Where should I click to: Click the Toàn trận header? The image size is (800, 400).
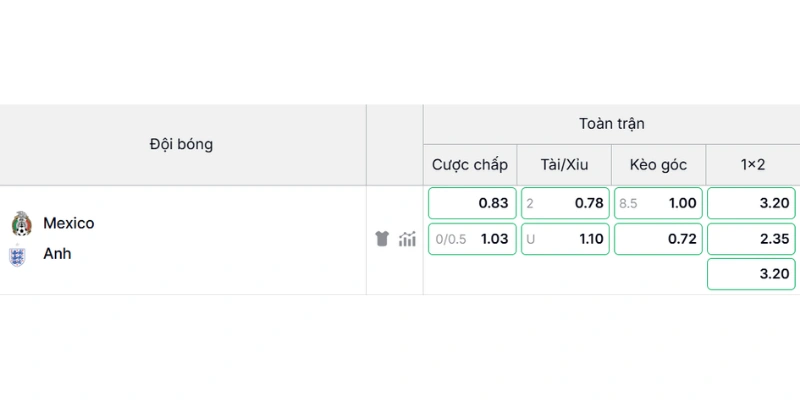[611, 124]
